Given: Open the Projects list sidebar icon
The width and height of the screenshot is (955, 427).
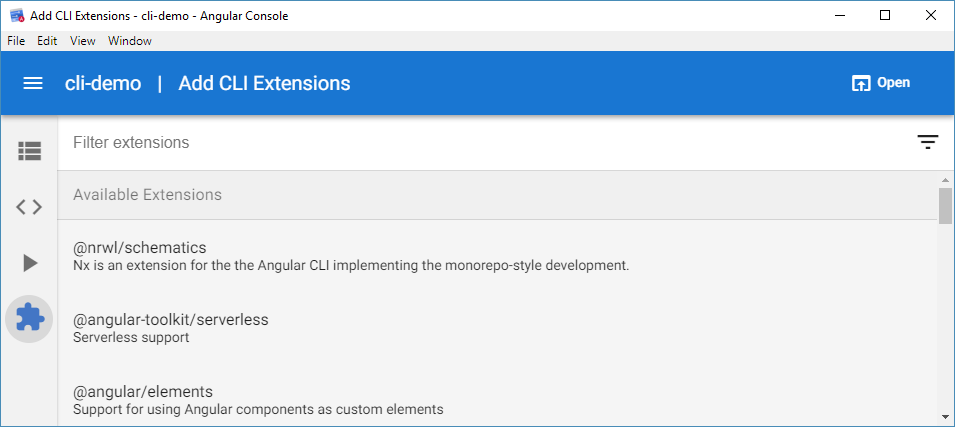Looking at the screenshot, I should point(29,150).
